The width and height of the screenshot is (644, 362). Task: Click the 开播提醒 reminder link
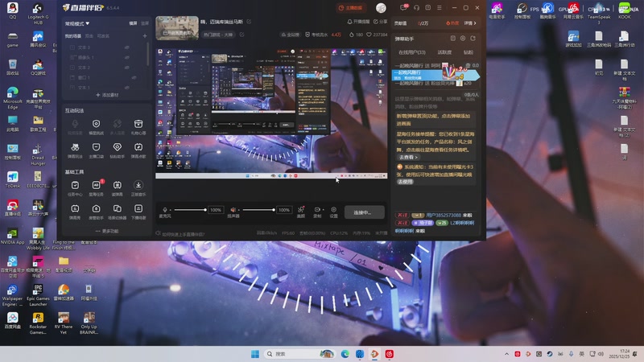(358, 22)
